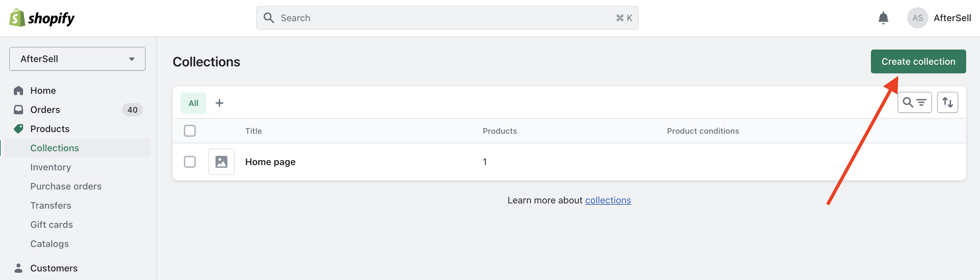This screenshot has height=280, width=980.
Task: Go to Gift cards section
Action: (x=51, y=225)
